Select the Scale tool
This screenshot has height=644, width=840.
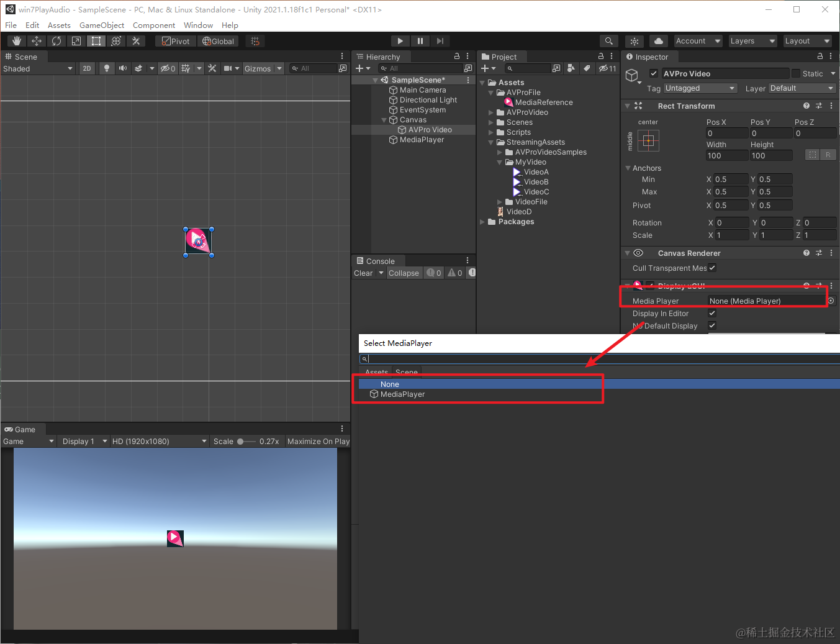76,41
